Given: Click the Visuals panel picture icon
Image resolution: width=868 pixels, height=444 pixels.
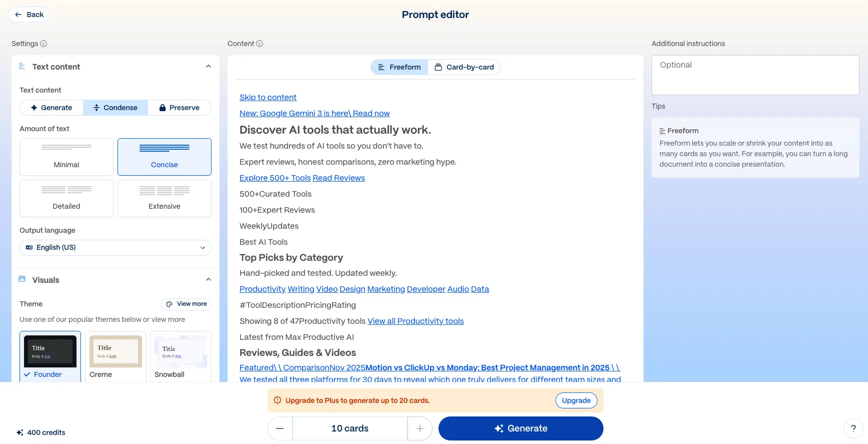Looking at the screenshot, I should pos(21,279).
